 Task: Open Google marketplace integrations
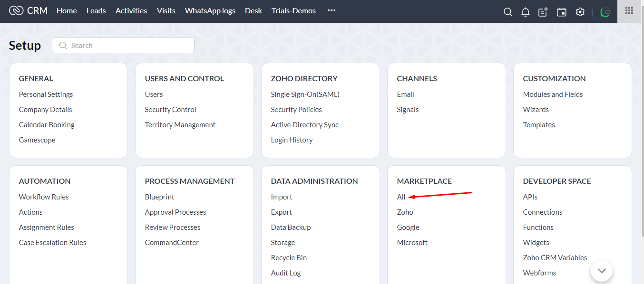point(408,227)
